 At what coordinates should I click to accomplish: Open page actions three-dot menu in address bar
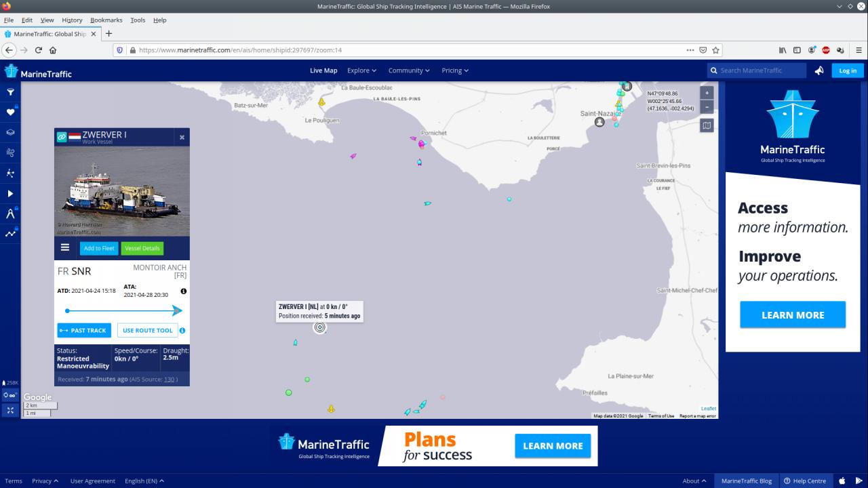click(690, 50)
